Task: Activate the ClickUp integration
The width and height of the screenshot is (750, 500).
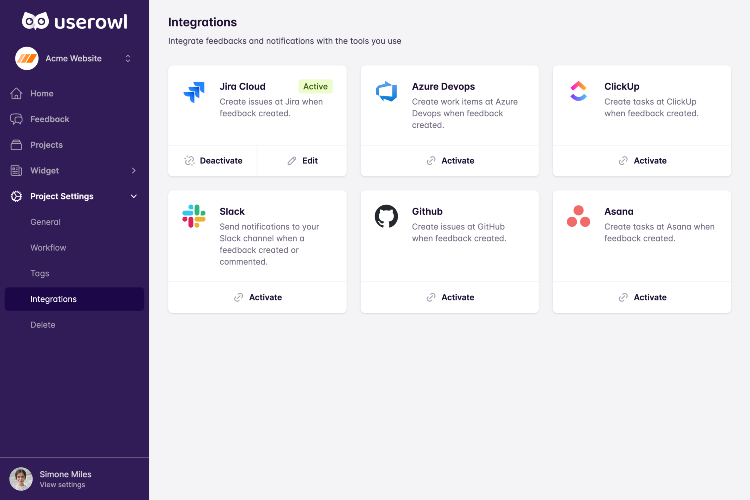Action: tap(642, 161)
